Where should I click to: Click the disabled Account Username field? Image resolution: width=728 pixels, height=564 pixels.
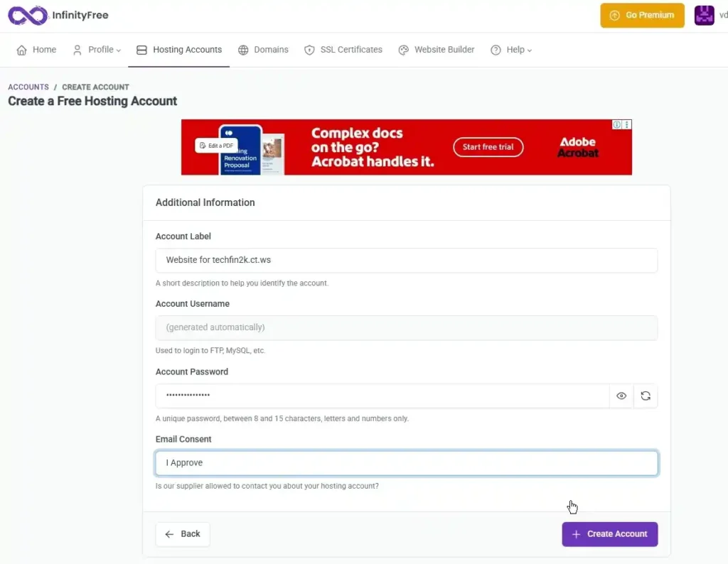406,328
